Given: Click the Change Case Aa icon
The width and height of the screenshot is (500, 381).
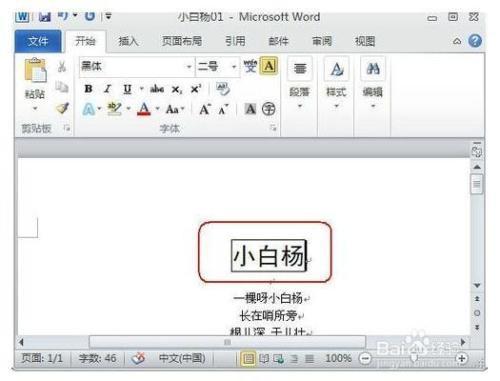Looking at the screenshot, I should click(172, 109).
